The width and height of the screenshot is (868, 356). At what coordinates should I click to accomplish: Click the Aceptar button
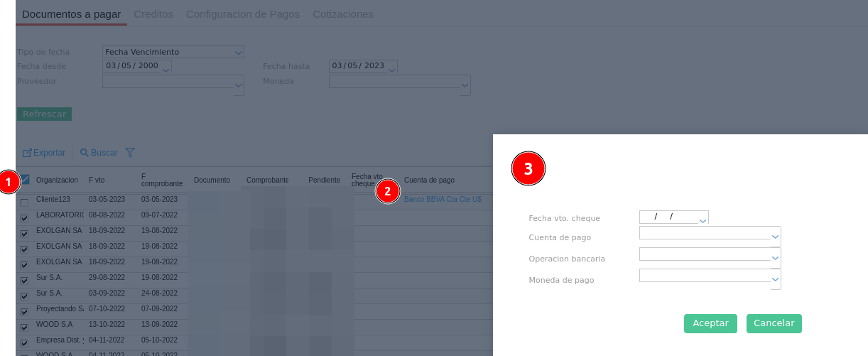[x=710, y=323]
